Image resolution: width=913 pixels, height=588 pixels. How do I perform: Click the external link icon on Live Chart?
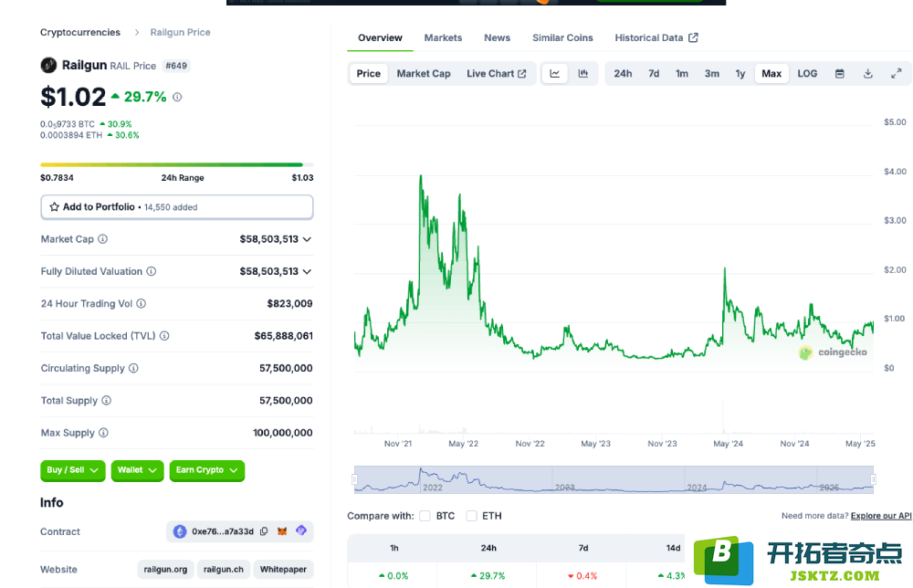tap(521, 74)
